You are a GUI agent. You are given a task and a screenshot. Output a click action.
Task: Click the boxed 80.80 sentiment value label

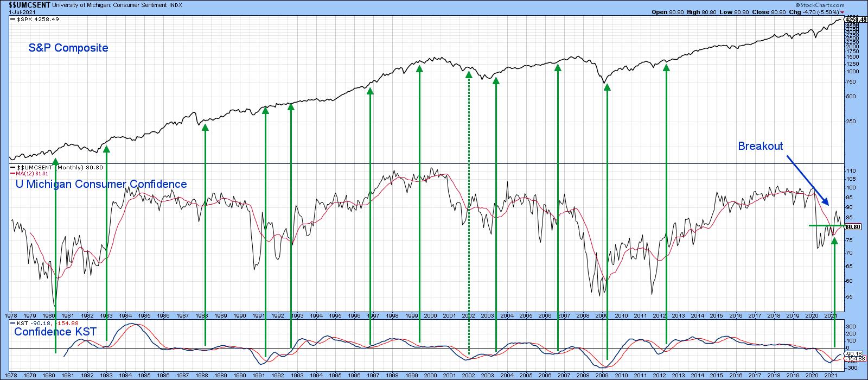(854, 227)
